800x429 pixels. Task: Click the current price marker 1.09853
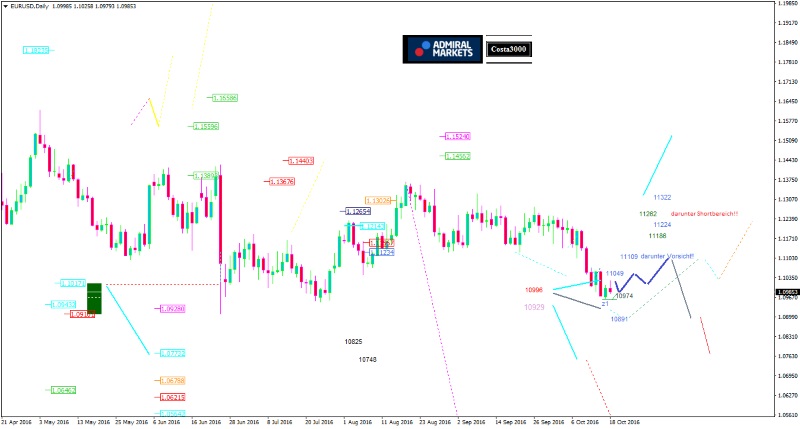point(785,291)
